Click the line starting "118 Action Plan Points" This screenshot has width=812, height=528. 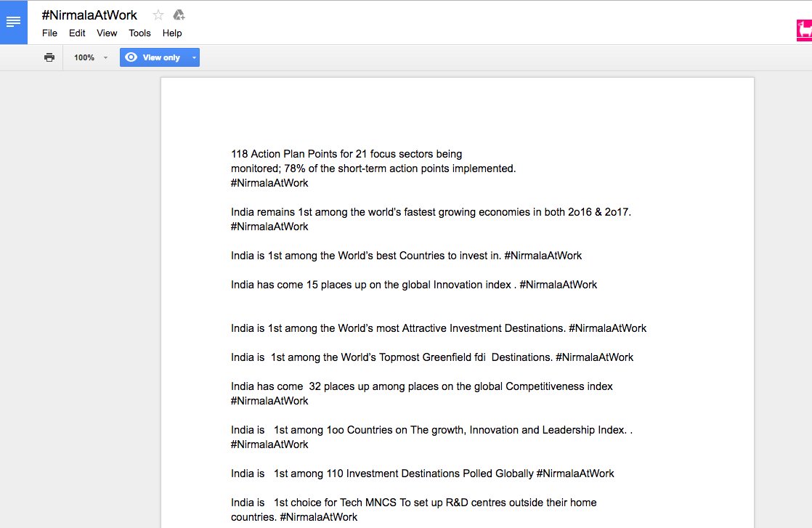(346, 154)
